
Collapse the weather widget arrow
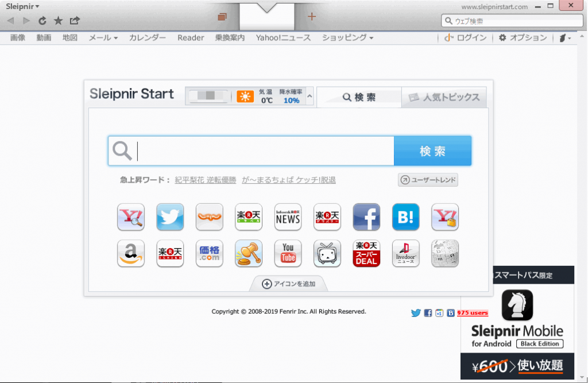pos(310,96)
